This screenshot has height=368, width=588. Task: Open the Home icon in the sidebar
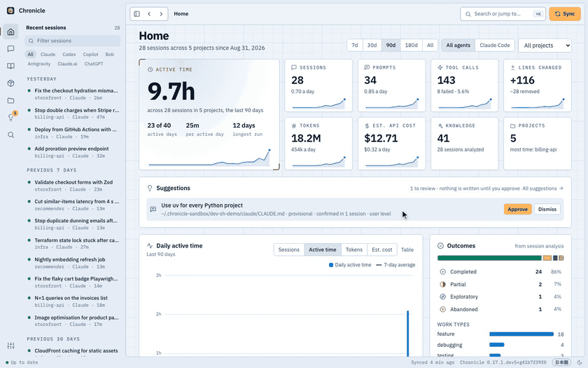point(11,32)
